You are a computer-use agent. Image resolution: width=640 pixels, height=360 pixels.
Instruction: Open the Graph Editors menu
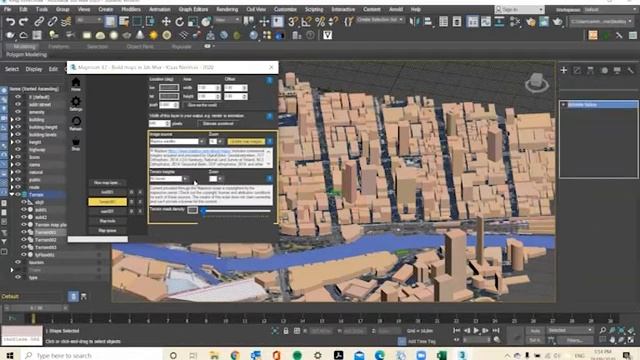point(193,9)
